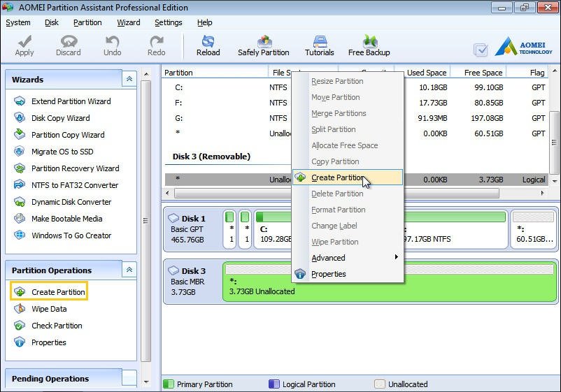
Task: Open Windows To Go Creator
Action: [x=71, y=235]
